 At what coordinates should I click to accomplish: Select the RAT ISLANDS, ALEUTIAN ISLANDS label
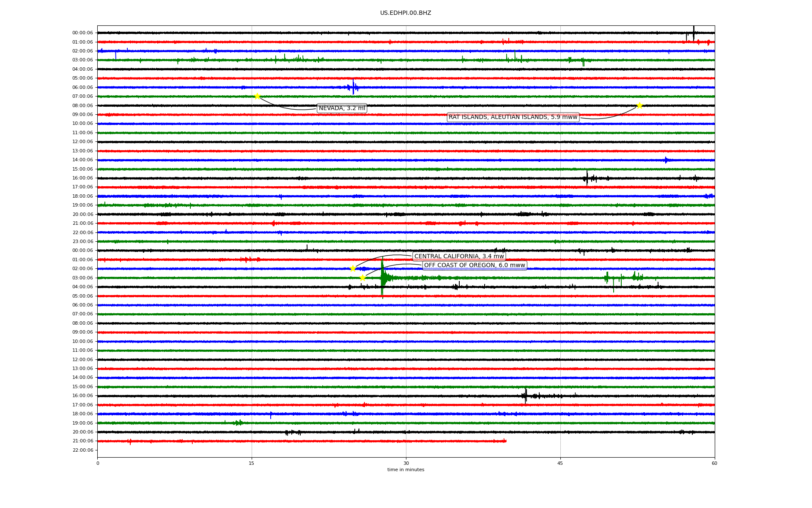click(513, 117)
